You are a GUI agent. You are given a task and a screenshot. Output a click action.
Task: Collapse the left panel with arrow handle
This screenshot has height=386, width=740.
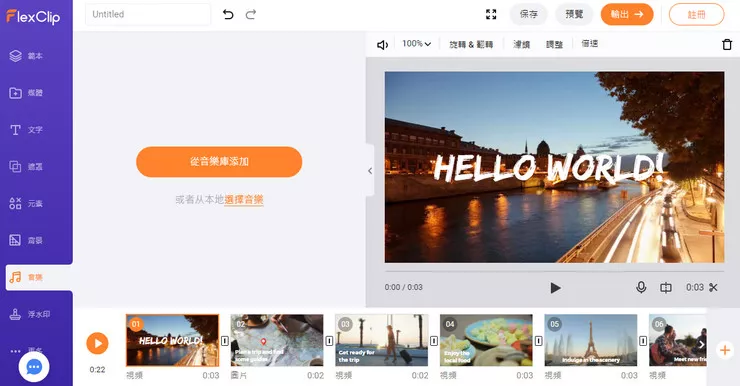pos(370,171)
